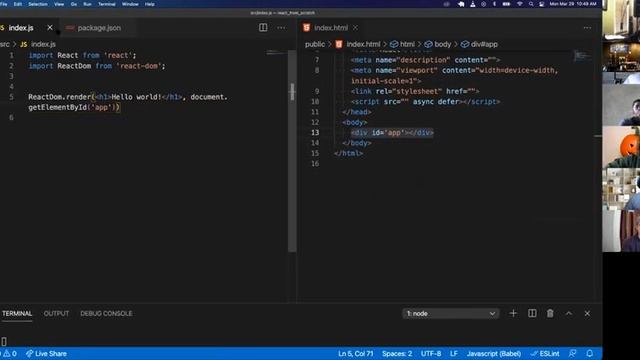Viewport: 640px width, 360px height.
Task: Click the date and time in menu bar
Action: click(x=573, y=4)
